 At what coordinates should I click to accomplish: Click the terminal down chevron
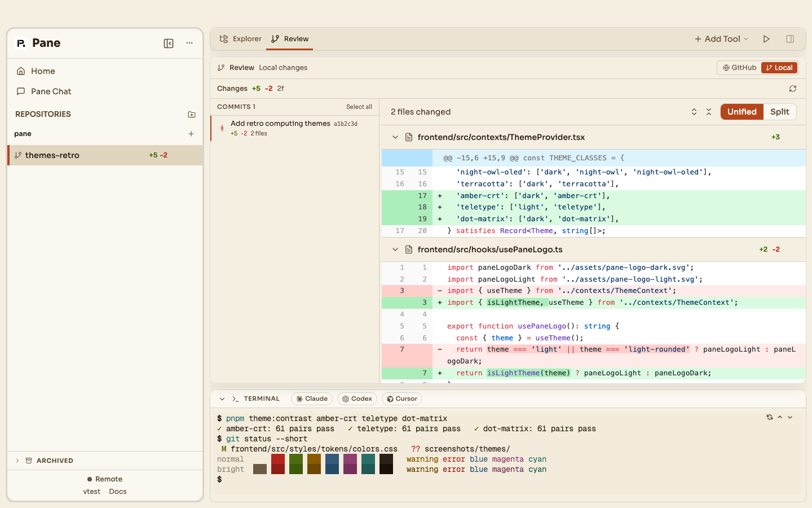click(x=790, y=417)
